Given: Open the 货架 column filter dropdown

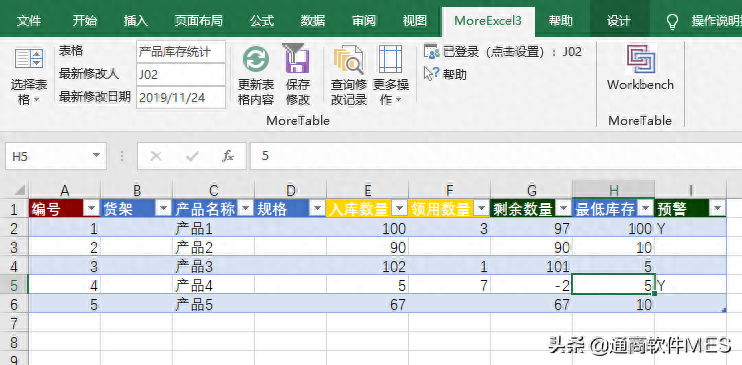Looking at the screenshot, I should coord(163,209).
